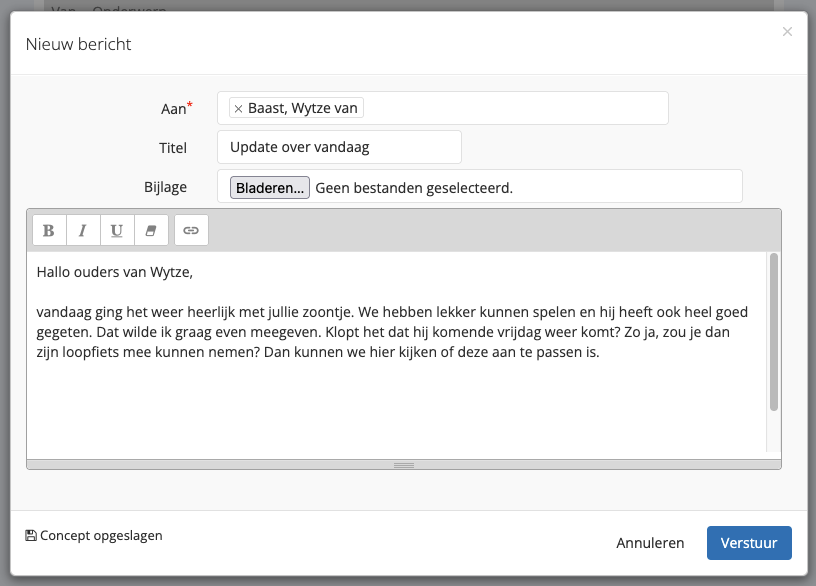Toggle bold formatting in the editor toolbar
The width and height of the screenshot is (816, 586).
click(49, 230)
